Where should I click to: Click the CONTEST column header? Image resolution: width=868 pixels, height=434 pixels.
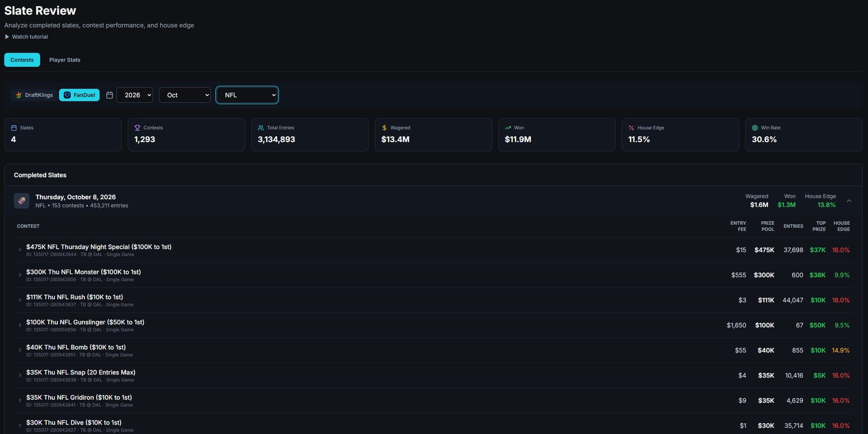click(28, 226)
